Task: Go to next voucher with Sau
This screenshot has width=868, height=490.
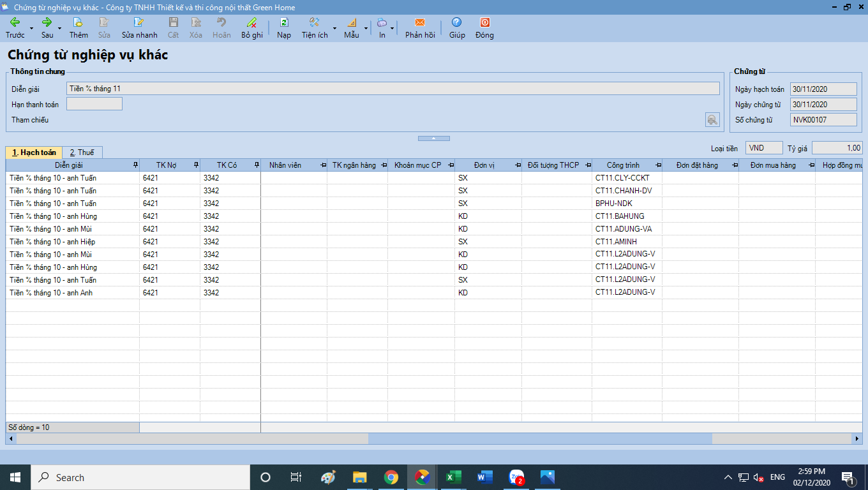Action: click(x=47, y=28)
